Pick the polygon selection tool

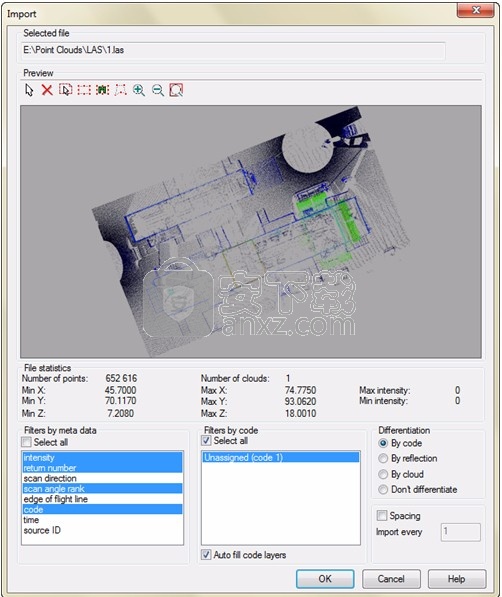(x=121, y=90)
